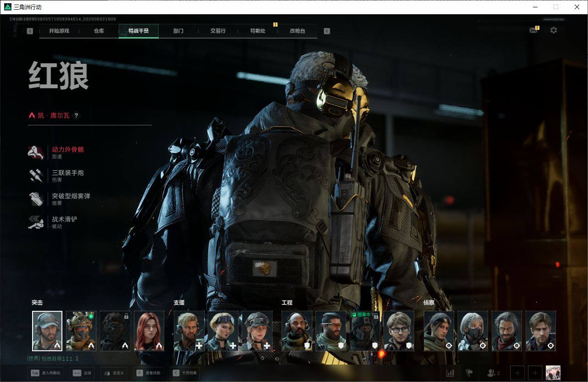Add teammate in first plus slot
588x382 pixels.
(517, 373)
